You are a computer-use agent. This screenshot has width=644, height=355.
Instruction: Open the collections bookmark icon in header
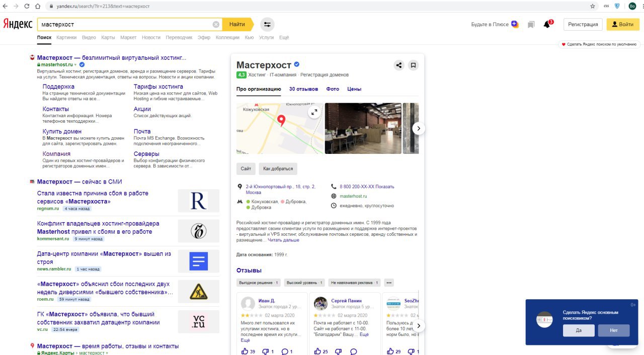point(531,24)
